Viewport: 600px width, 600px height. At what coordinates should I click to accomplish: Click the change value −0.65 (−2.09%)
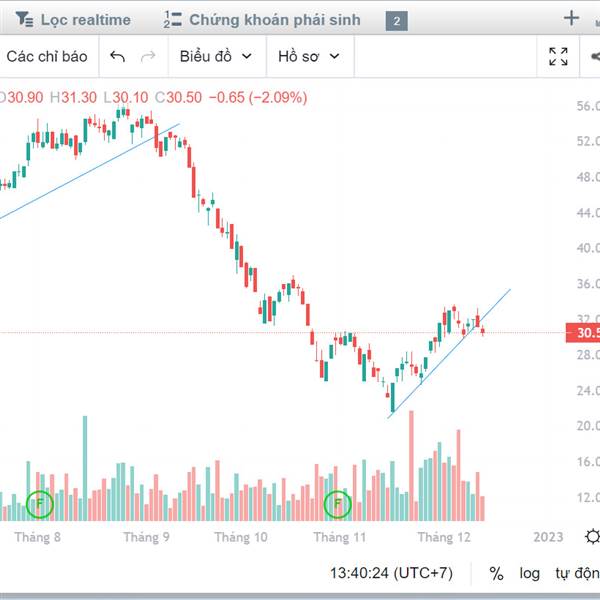(258, 97)
